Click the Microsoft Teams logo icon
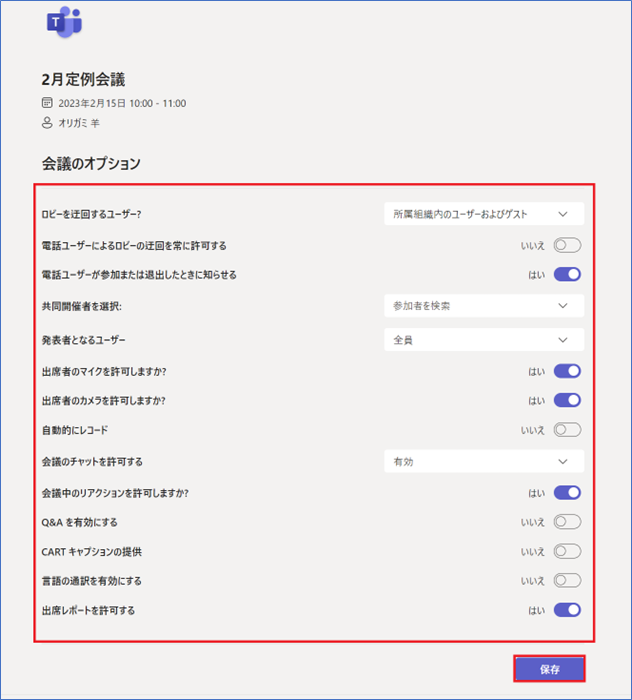 coord(64,22)
